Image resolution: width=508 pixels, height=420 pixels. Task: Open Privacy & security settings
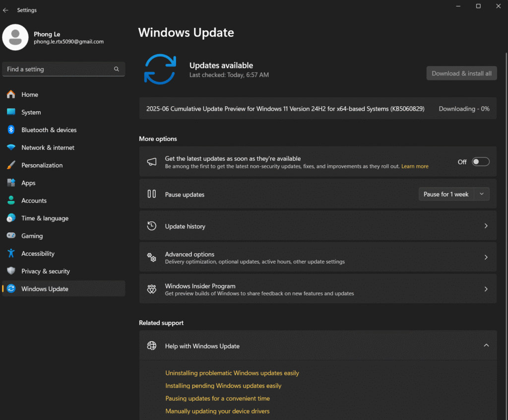(x=63, y=271)
